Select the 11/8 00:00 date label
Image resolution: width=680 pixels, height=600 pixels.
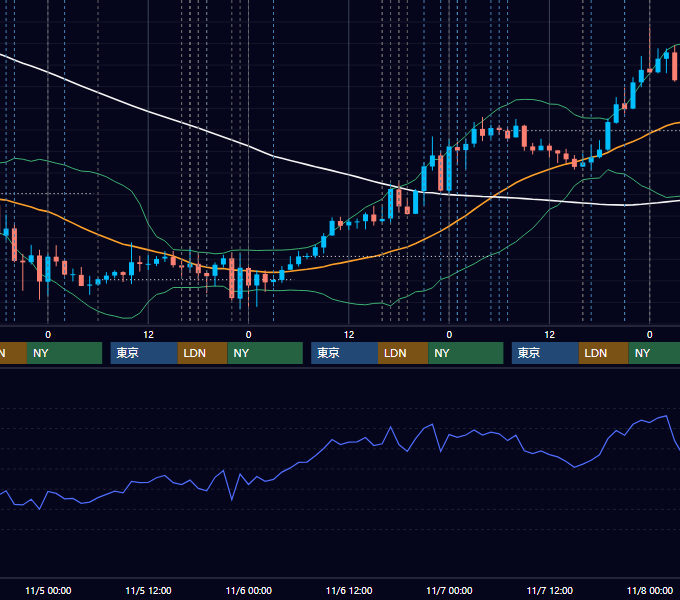click(x=650, y=590)
